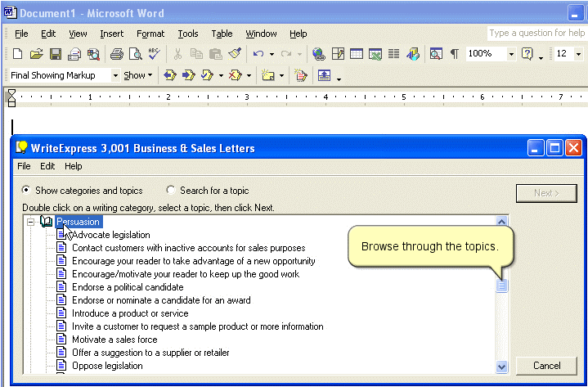The width and height of the screenshot is (588, 387).
Task: Go to the Previous change in the reviewing toolbar
Action: coord(170,75)
